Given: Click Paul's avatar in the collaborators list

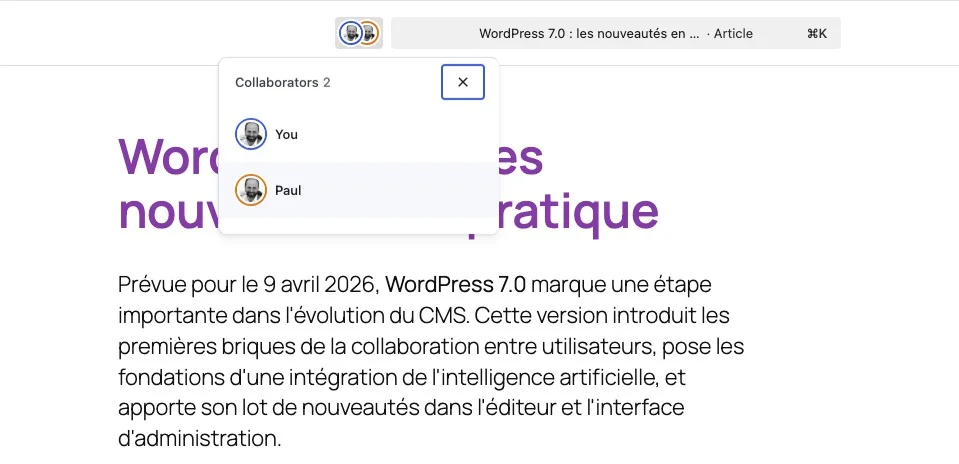Looking at the screenshot, I should point(251,190).
